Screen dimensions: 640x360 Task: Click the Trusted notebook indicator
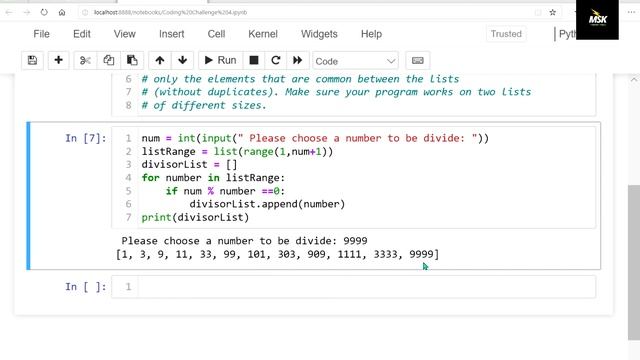click(506, 34)
